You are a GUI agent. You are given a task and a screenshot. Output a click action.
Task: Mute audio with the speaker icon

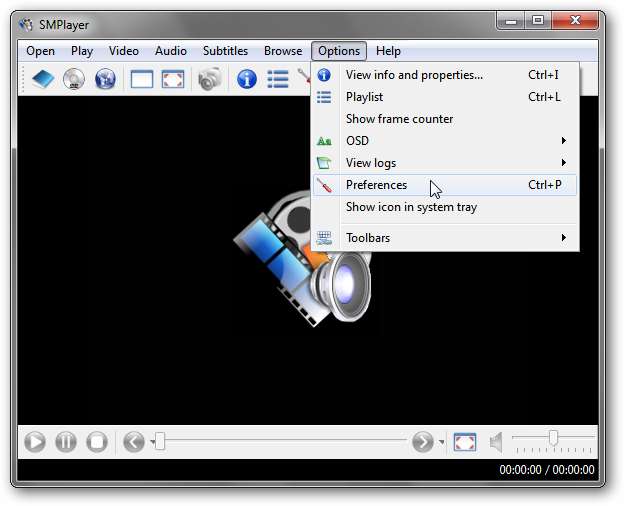[496, 441]
